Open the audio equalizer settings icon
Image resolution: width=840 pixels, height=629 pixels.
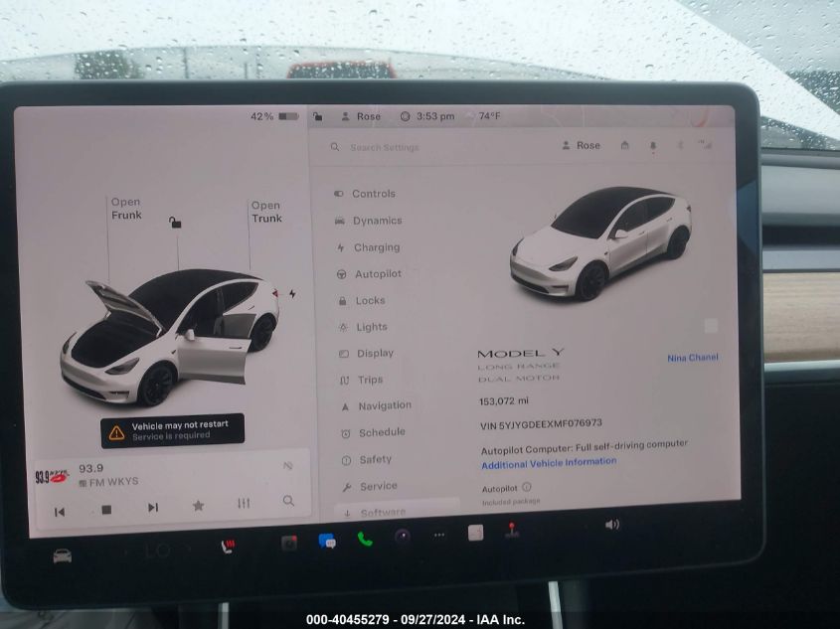click(x=244, y=504)
